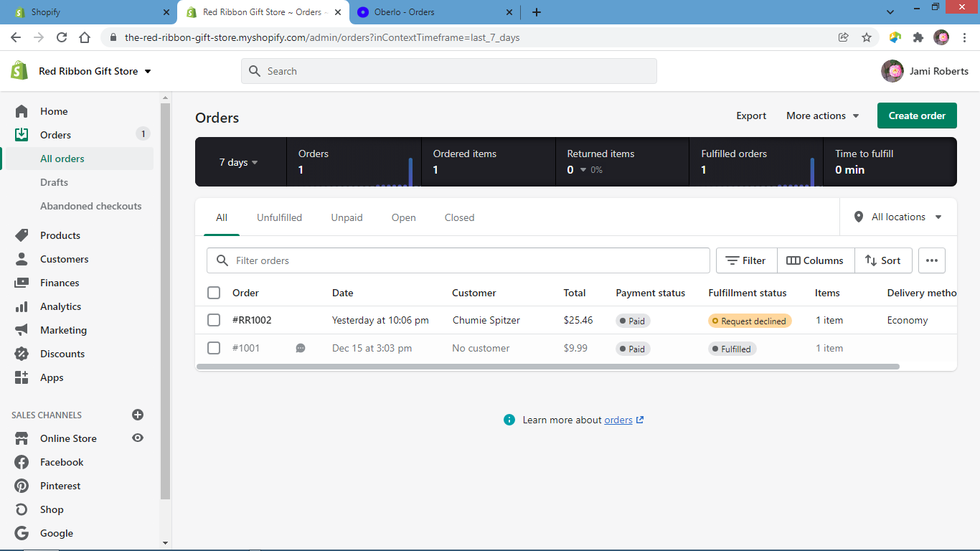Expand the More actions dropdown
This screenshot has width=980, height=551.
(x=822, y=116)
